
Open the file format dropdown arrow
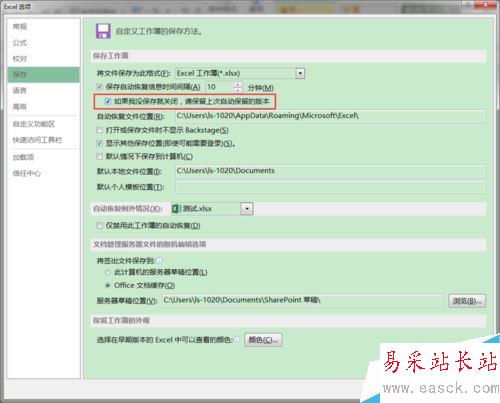click(300, 73)
